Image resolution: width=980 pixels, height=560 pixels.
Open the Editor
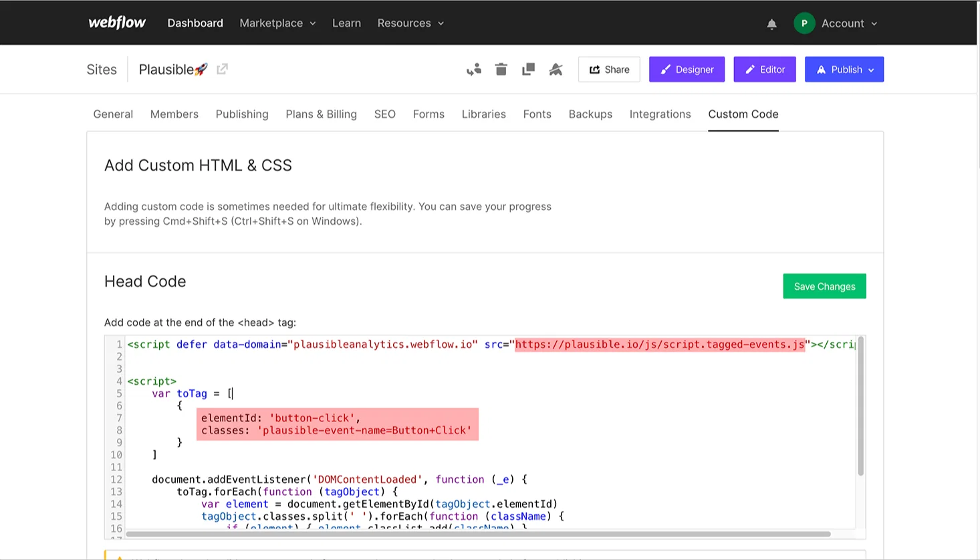(765, 70)
